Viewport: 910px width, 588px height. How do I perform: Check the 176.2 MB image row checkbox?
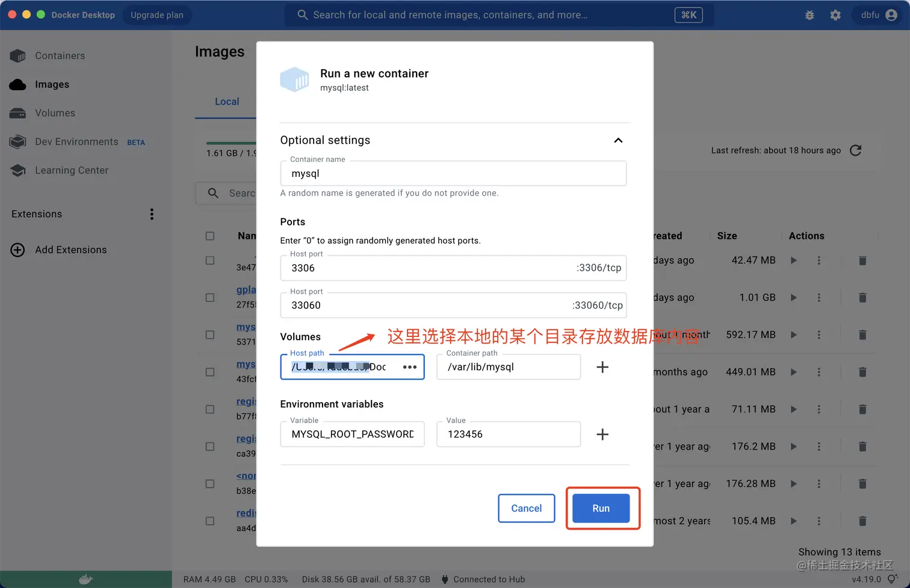tap(210, 447)
